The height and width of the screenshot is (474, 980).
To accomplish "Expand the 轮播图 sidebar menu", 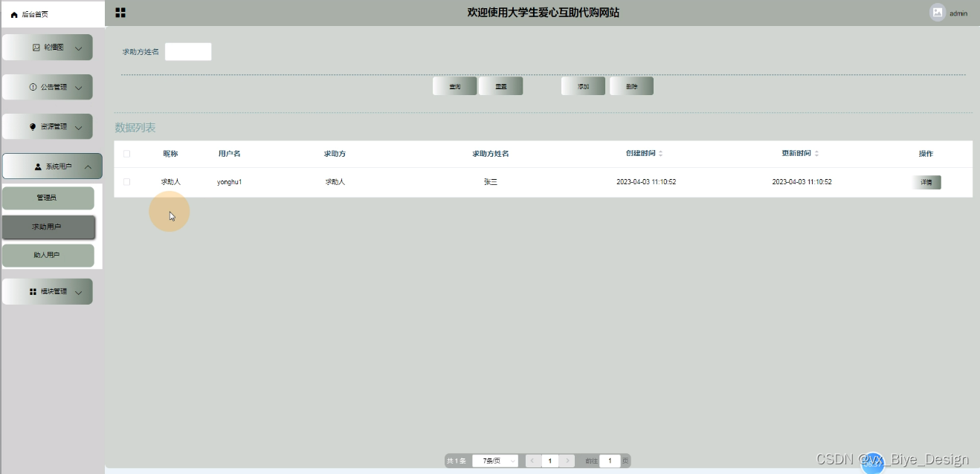I will (x=48, y=48).
